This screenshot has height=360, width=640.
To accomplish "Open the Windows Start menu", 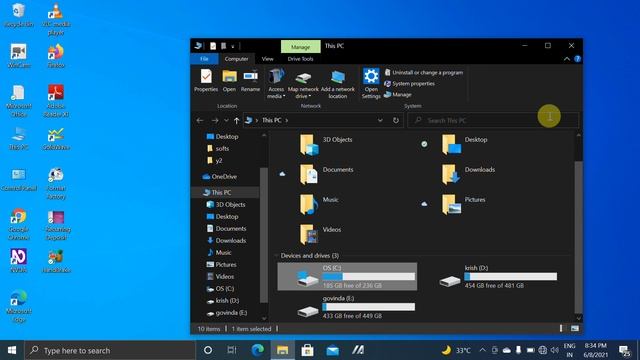I will (x=12, y=350).
